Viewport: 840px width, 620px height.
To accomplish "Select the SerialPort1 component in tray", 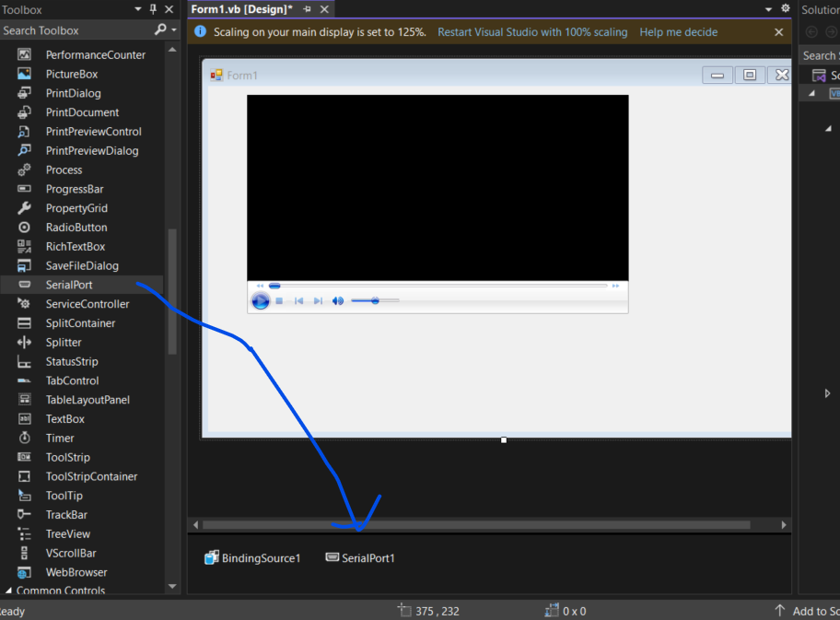I will point(360,558).
